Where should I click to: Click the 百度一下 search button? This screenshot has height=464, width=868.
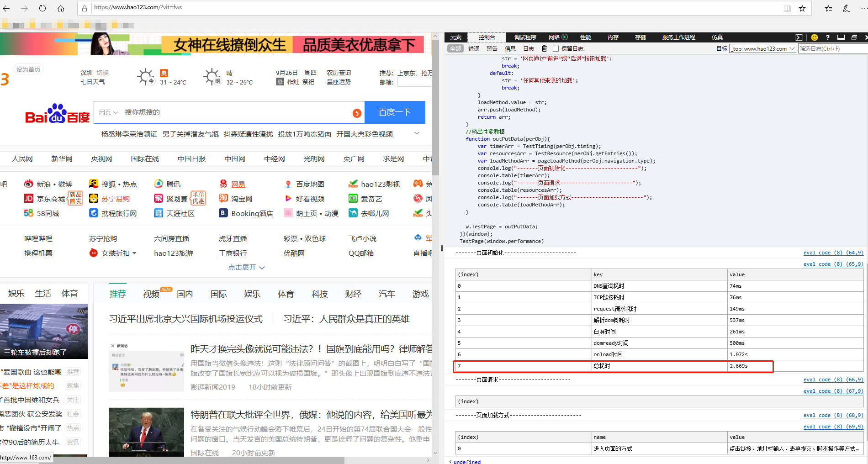click(x=395, y=112)
